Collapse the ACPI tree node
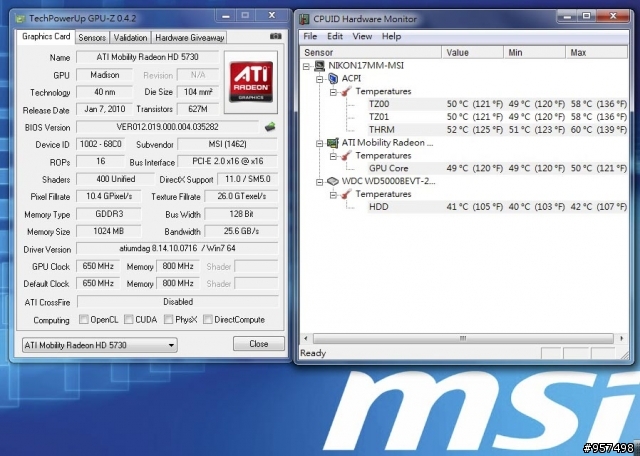640x456 pixels. click(320, 78)
